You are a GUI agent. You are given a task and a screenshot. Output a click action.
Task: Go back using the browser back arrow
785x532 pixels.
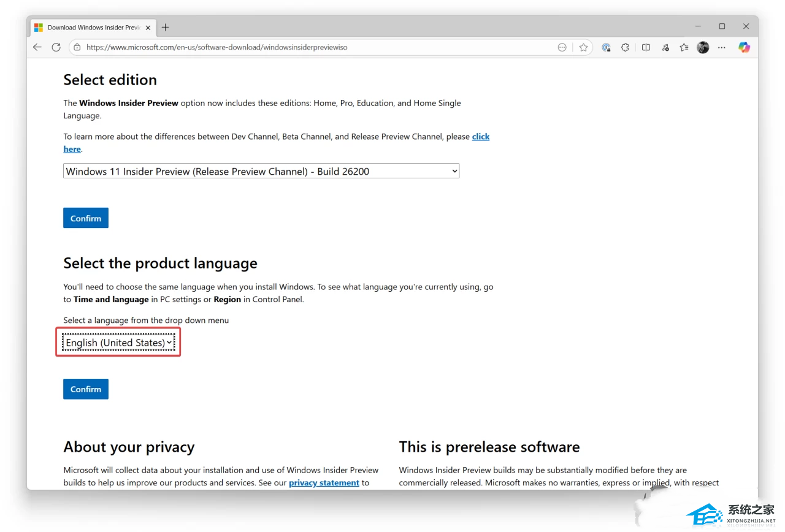(37, 47)
